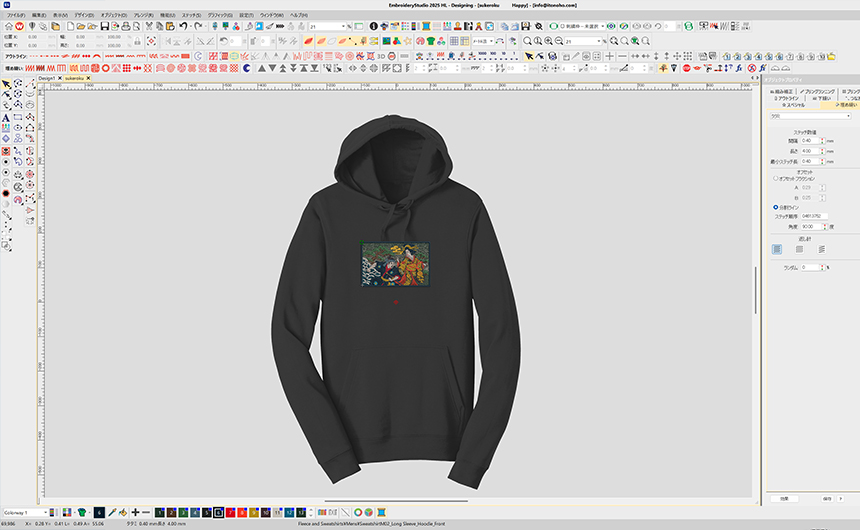This screenshot has width=860, height=530.
Task: Select the arrow Select Object tool in left toolbox
Action: [6, 84]
